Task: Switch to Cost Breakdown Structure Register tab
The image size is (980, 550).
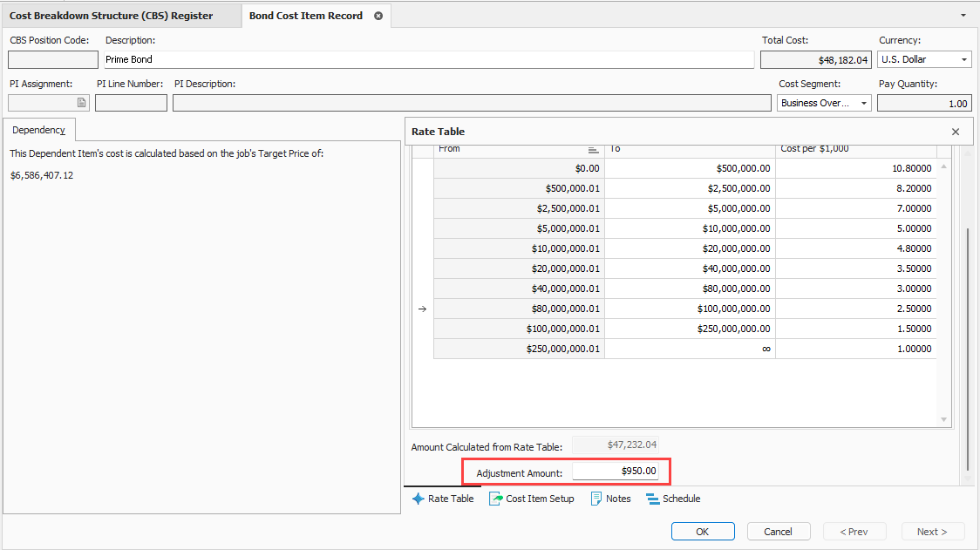Action: pos(111,16)
